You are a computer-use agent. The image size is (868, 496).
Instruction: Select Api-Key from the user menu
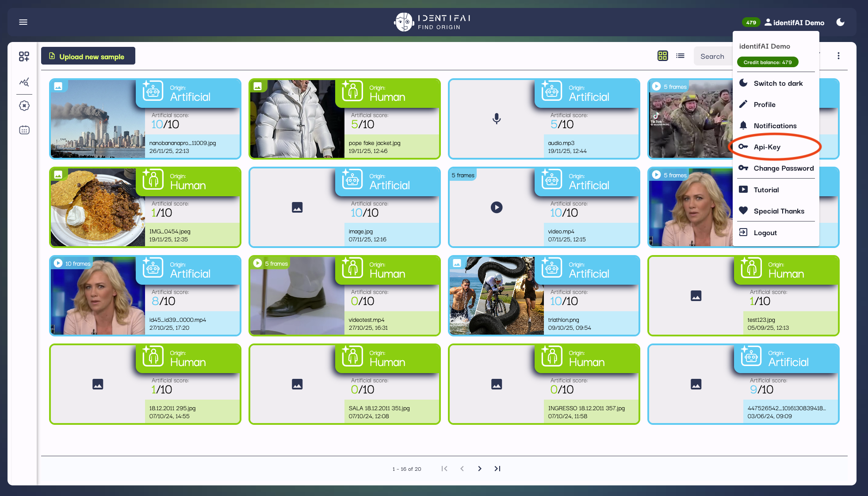pyautogui.click(x=767, y=147)
